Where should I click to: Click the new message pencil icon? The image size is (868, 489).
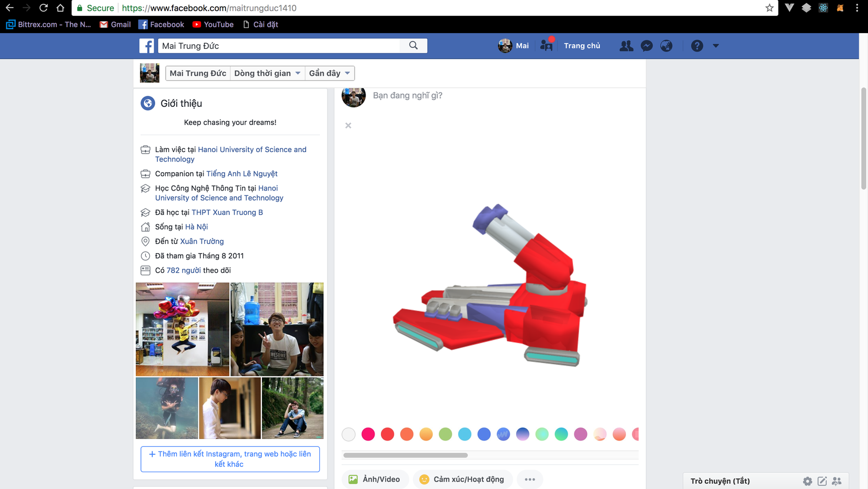click(x=822, y=481)
